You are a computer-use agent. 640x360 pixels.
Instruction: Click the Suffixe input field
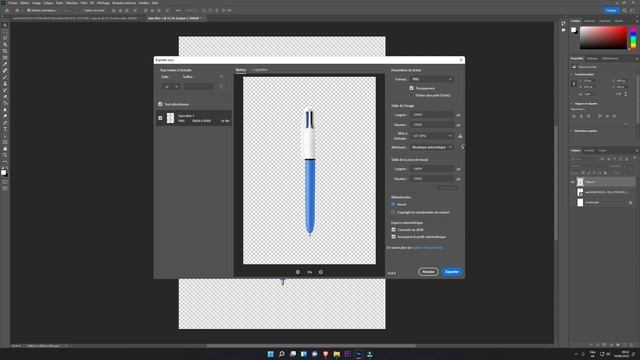coord(198,87)
